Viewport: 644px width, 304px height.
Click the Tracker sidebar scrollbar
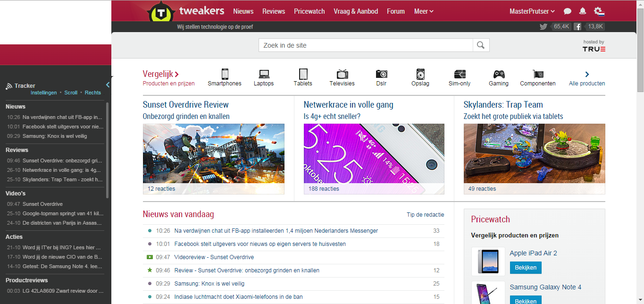coord(108,150)
